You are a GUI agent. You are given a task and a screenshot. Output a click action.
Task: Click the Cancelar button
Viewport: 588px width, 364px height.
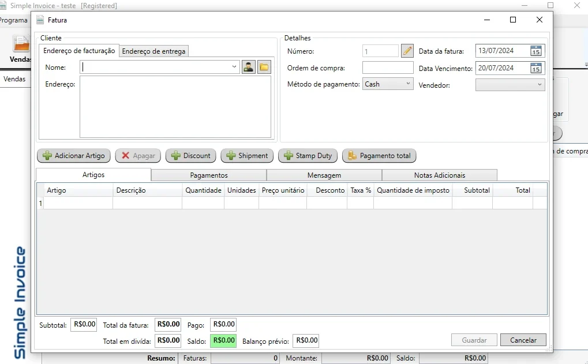[x=523, y=340]
